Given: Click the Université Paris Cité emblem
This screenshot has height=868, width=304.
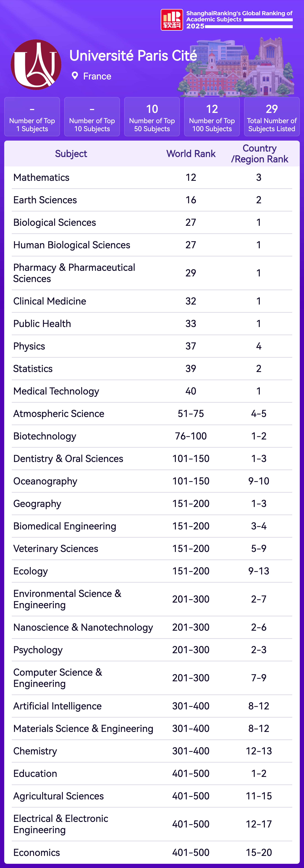Looking at the screenshot, I should point(36,65).
